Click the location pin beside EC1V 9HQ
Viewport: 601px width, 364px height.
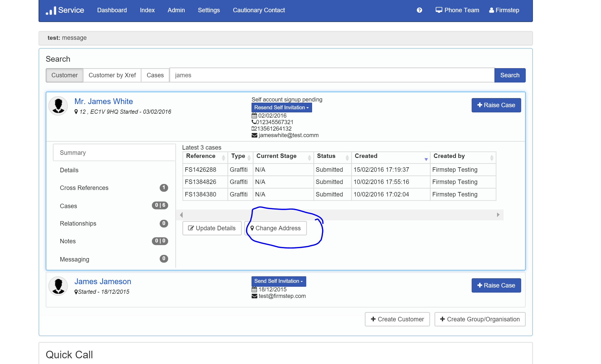point(76,112)
